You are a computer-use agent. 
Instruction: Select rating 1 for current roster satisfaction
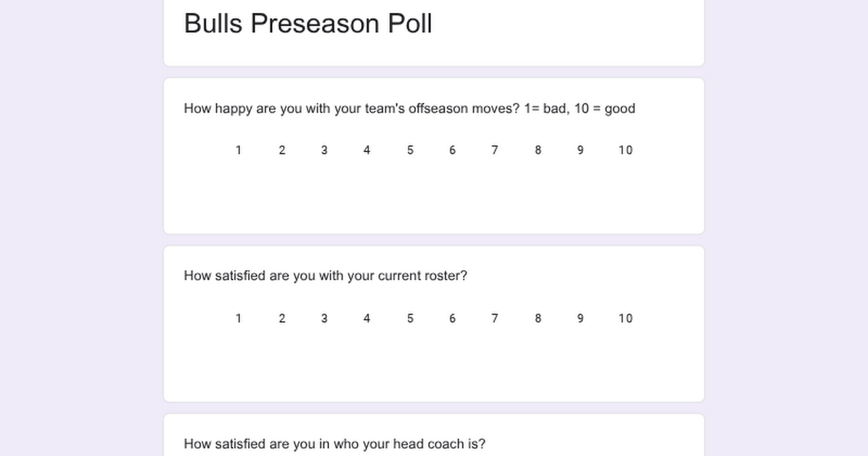239,318
